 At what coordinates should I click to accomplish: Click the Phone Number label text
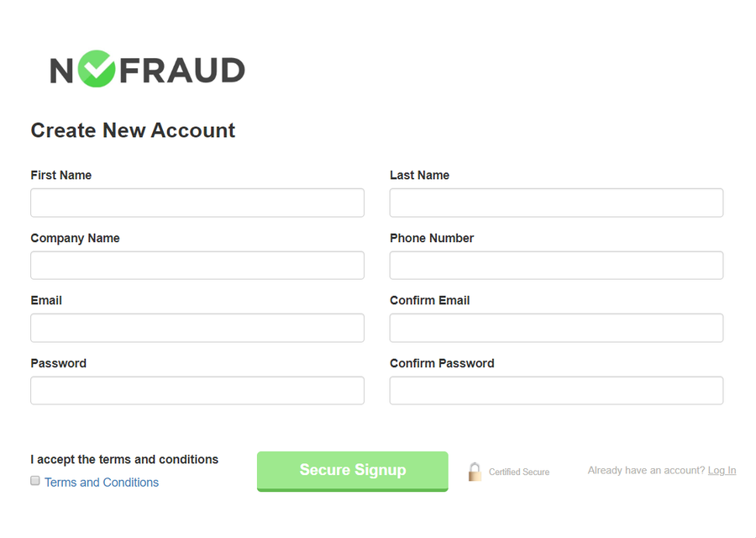click(432, 238)
